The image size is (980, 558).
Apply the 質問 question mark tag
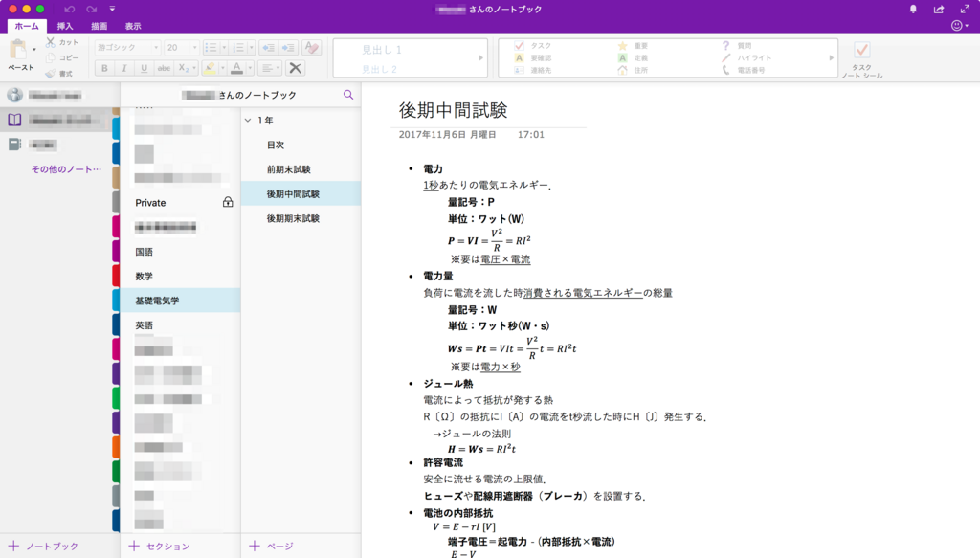point(736,46)
